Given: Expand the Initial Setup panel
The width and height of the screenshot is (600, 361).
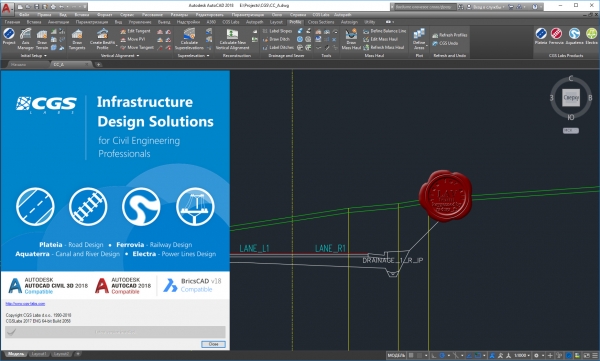Looking at the screenshot, I should [33, 56].
